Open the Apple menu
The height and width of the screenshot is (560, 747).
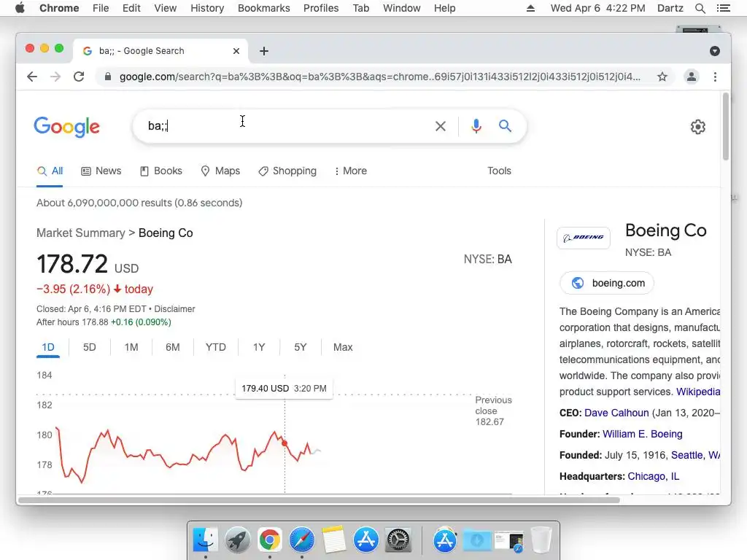(x=20, y=8)
